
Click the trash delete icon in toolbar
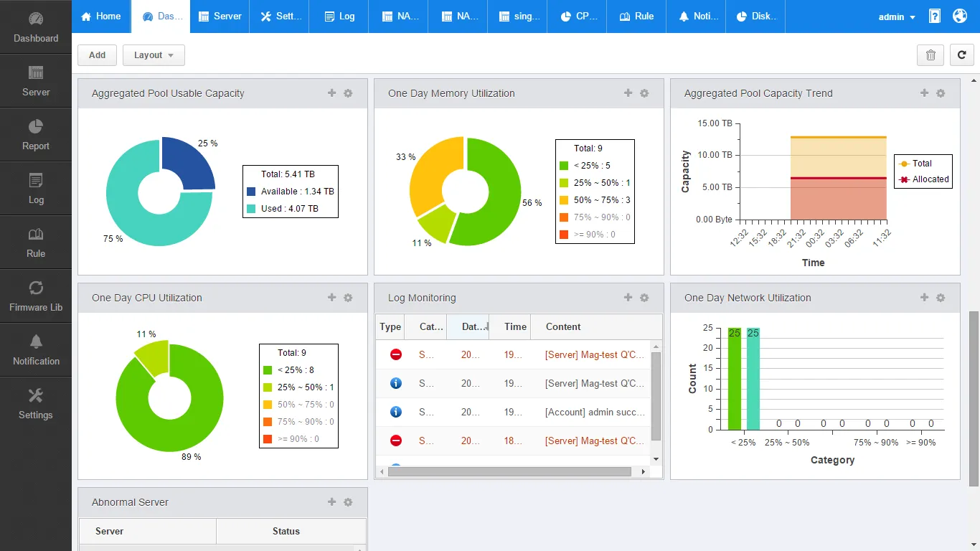tap(930, 55)
